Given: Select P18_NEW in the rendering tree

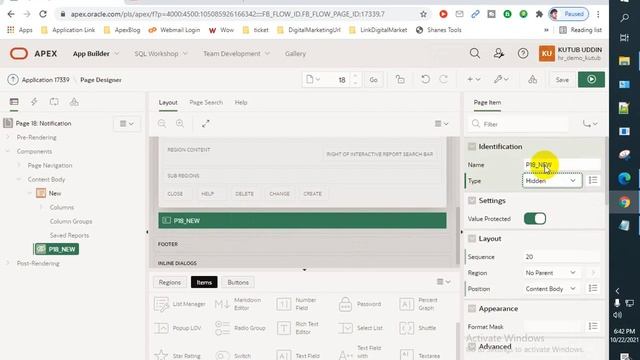Looking at the screenshot, I should point(57,249).
